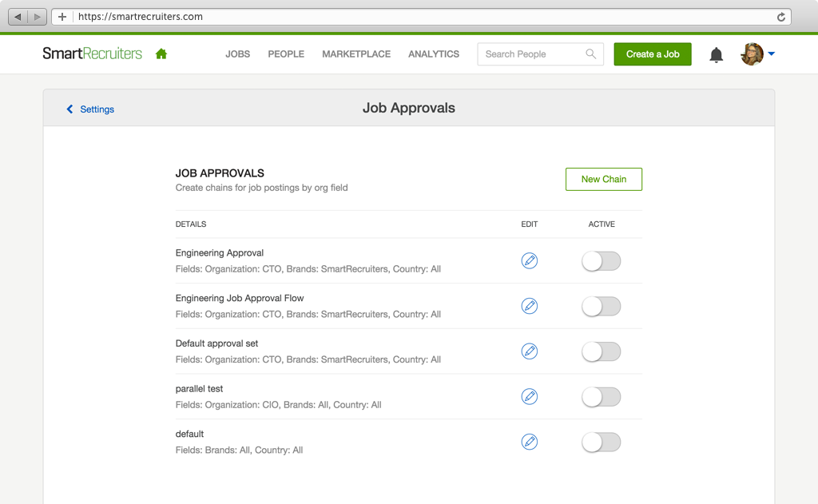Open the JOBS menu
The width and height of the screenshot is (818, 504).
(237, 54)
